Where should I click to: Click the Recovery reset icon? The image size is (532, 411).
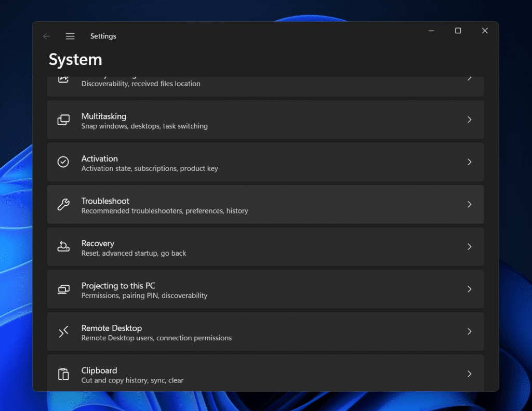pos(63,247)
